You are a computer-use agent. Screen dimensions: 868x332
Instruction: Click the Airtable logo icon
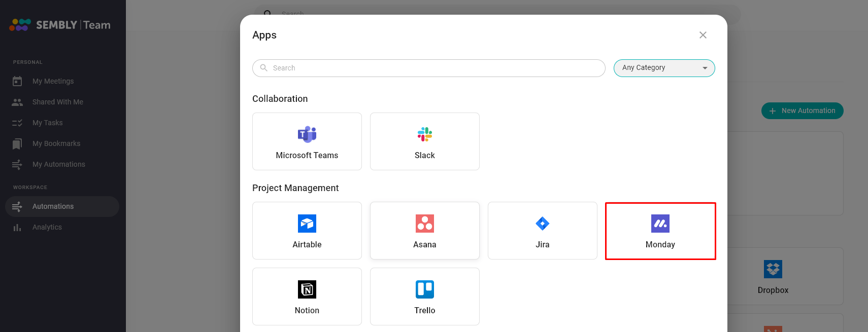tap(307, 224)
